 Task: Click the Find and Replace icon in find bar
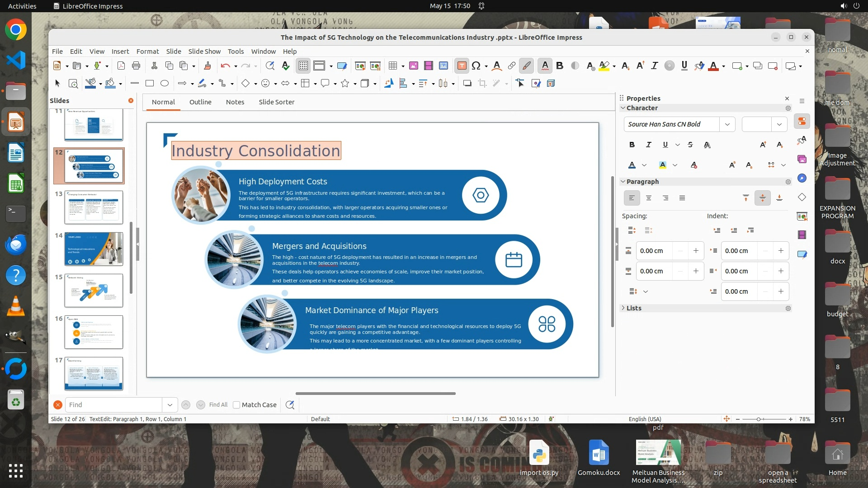[x=290, y=405]
